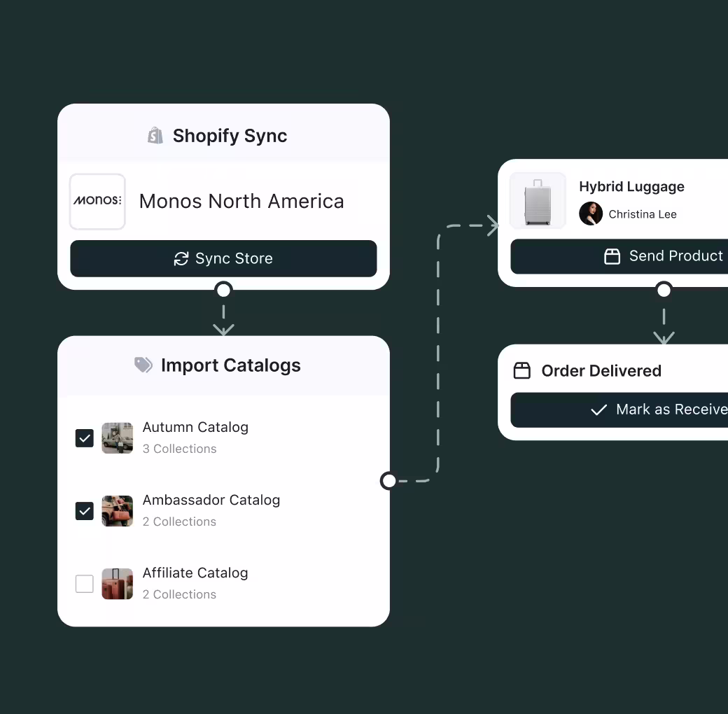Check the Affiliate Catalog checkbox
728x714 pixels.
coord(85,584)
